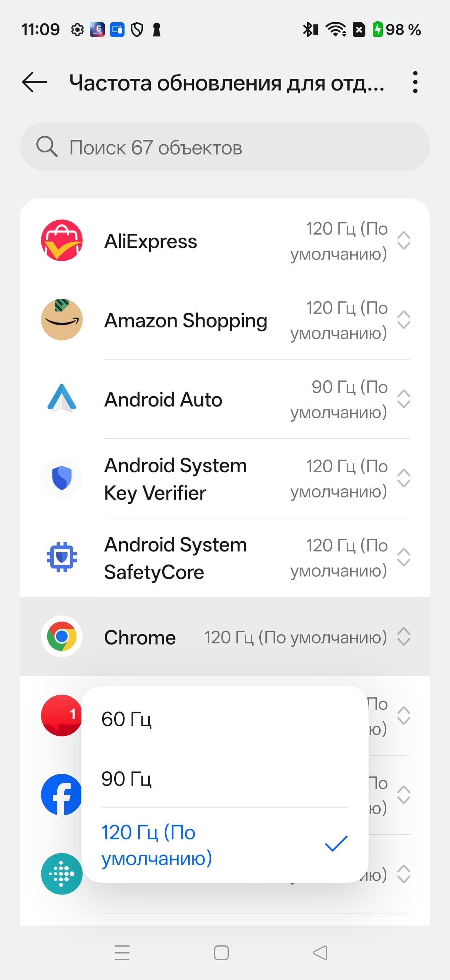Viewport: 450px width, 980px height.
Task: Tap the Android navigation home button
Action: tap(221, 953)
